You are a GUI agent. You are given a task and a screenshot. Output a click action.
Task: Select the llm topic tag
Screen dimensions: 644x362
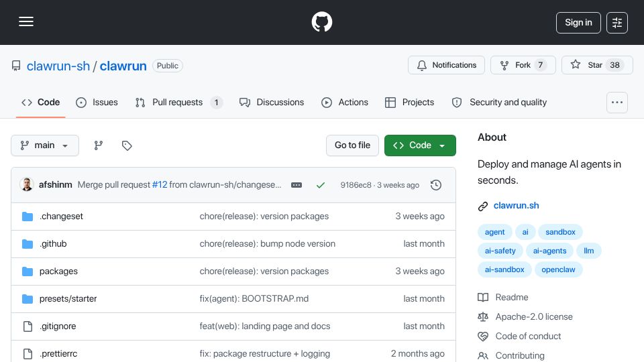[588, 251]
